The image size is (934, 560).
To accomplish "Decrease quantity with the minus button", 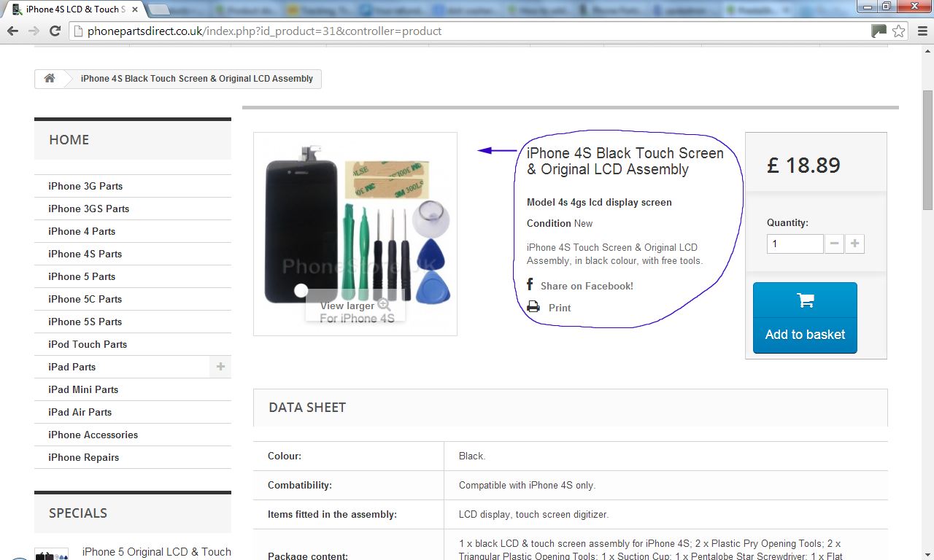I will [x=834, y=244].
